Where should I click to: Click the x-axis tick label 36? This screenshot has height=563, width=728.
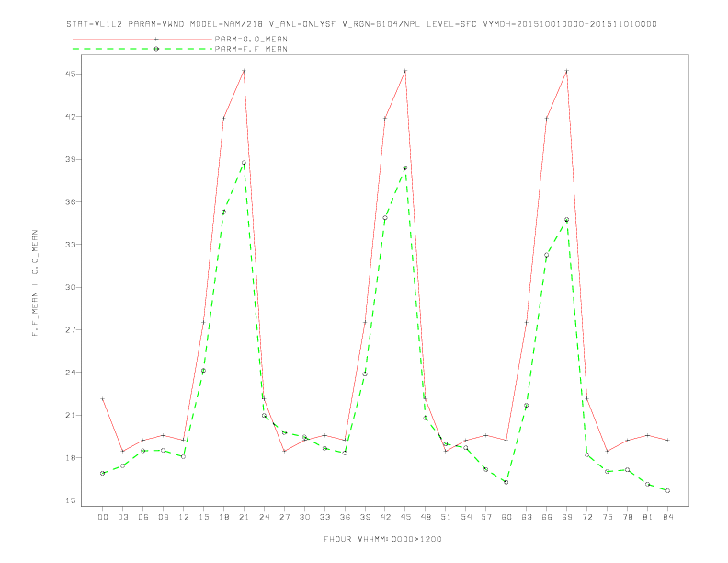pos(345,517)
